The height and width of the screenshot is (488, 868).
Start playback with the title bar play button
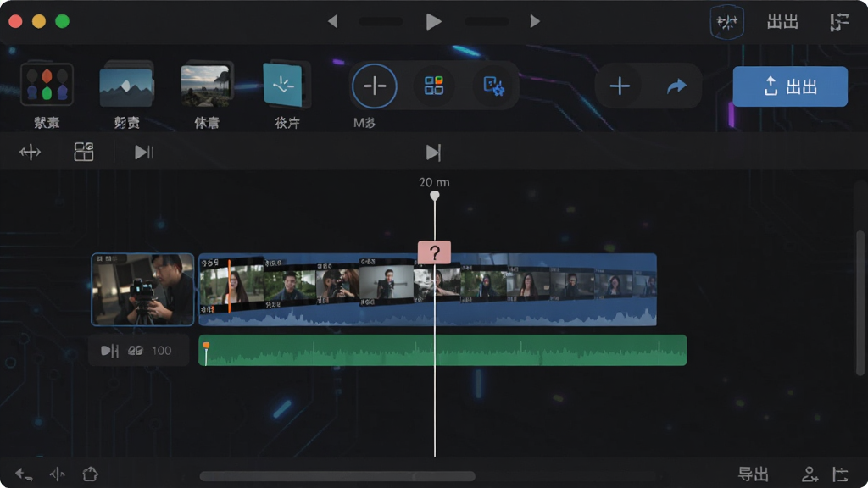point(433,21)
